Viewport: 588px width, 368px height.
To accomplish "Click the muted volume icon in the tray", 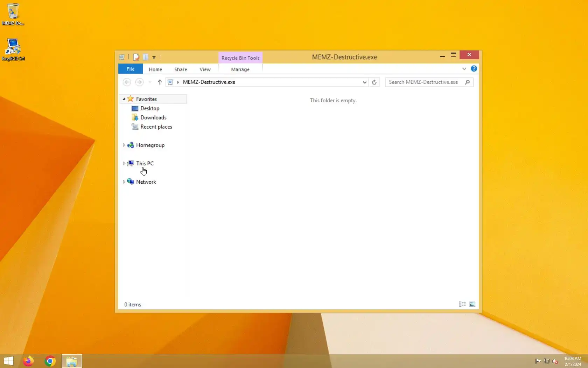I will point(555,361).
